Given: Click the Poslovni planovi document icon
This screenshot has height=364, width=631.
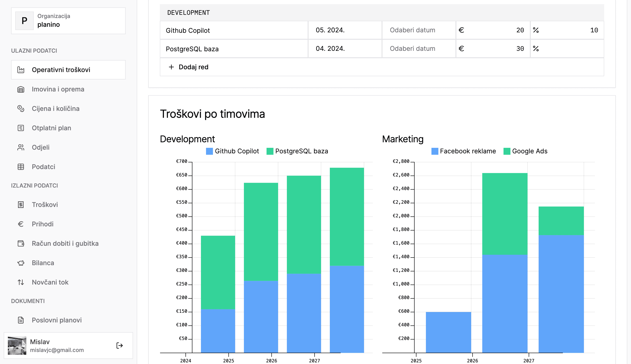Looking at the screenshot, I should [21, 320].
